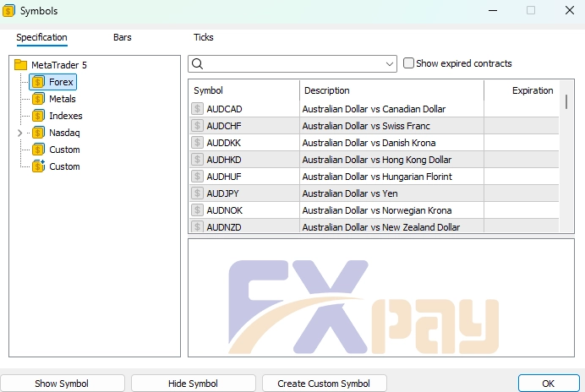Click the Forex group icon in tree

coord(38,82)
